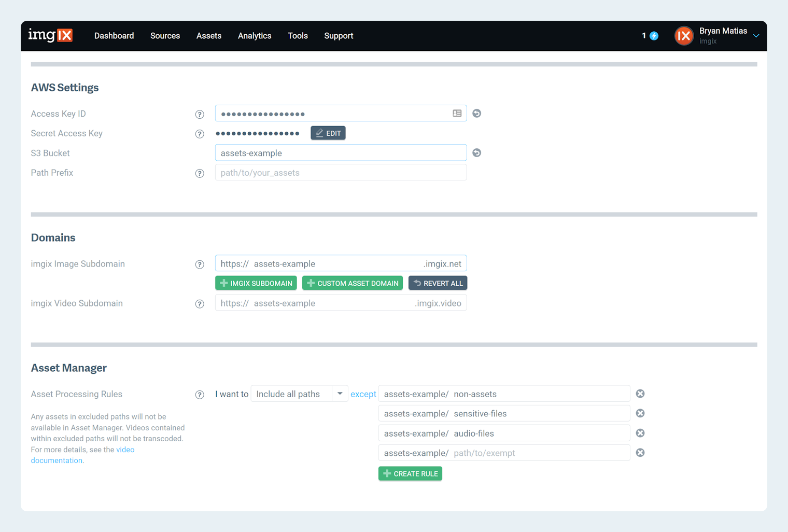788x532 pixels.
Task: Expand the user account dropdown chevron
Action: [x=756, y=36]
